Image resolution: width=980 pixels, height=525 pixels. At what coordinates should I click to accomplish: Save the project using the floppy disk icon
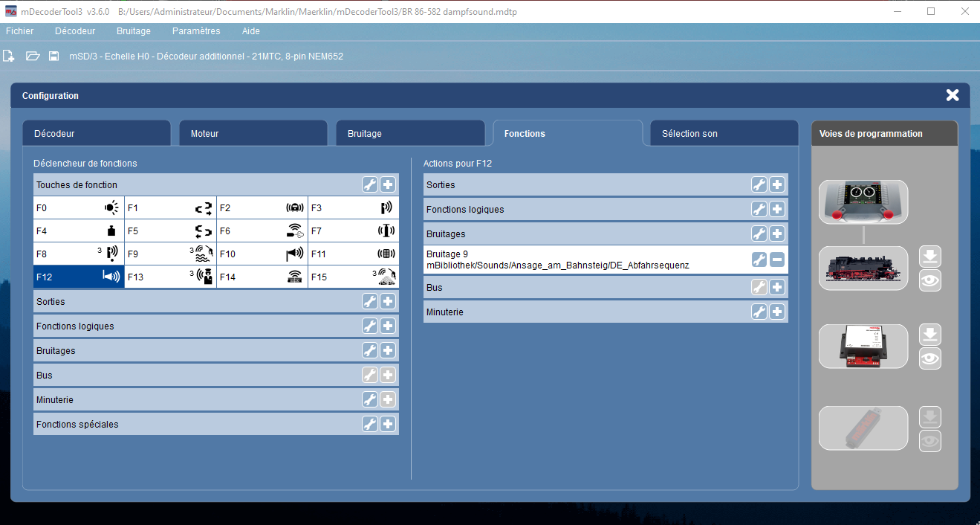[x=53, y=56]
